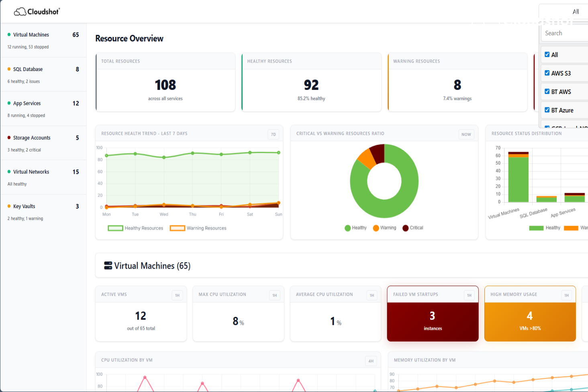Viewport: 588px width, 392px height.
Task: Click the green Healthy Resources legend swatch
Action: (x=115, y=228)
